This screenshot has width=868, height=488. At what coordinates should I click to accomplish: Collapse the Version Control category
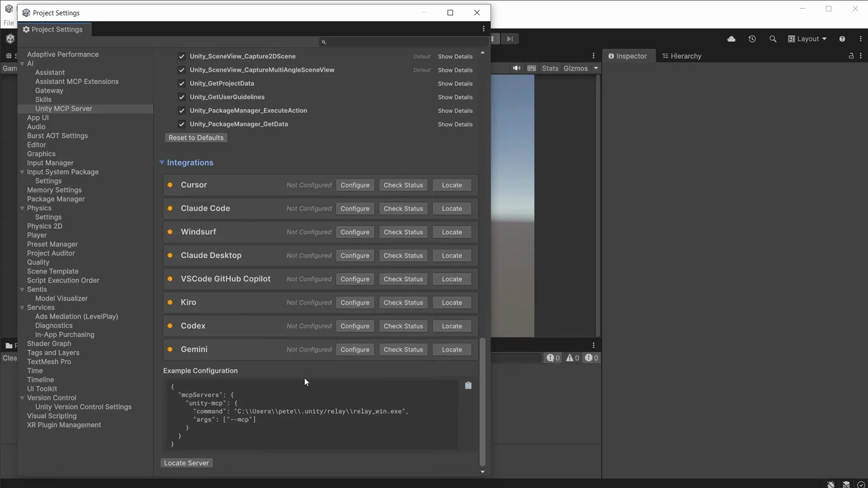pos(22,398)
